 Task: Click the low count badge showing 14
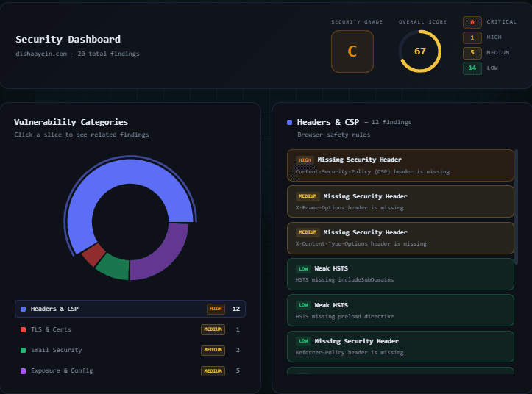point(472,68)
